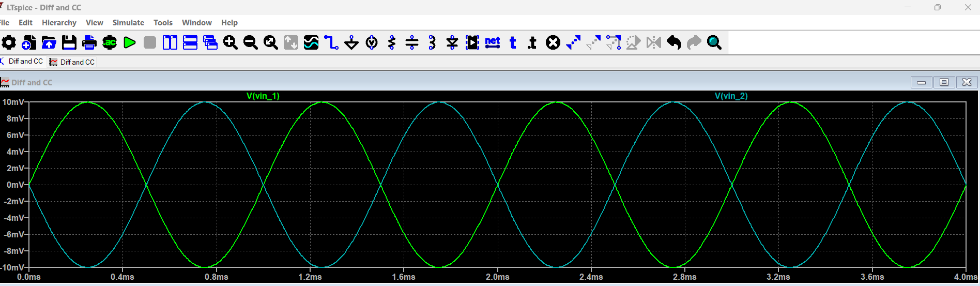Click the 10mV vertical axis label
980x286 pixels.
point(13,102)
